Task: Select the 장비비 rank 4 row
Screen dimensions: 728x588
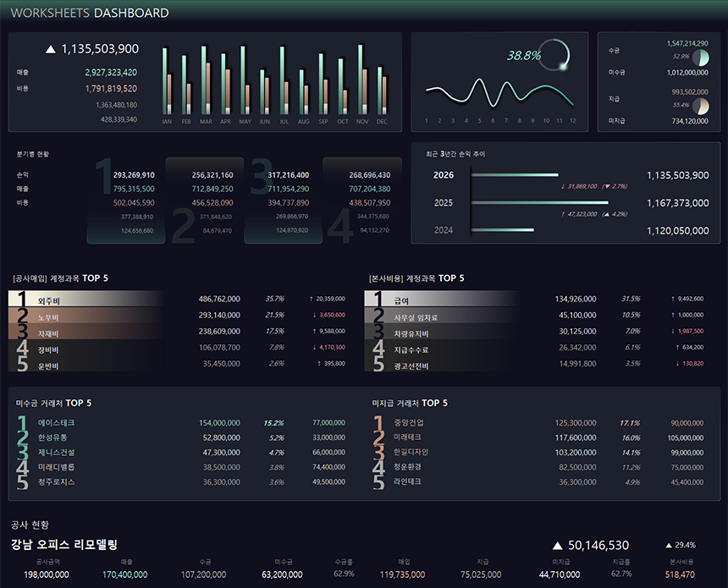Action: 179,347
